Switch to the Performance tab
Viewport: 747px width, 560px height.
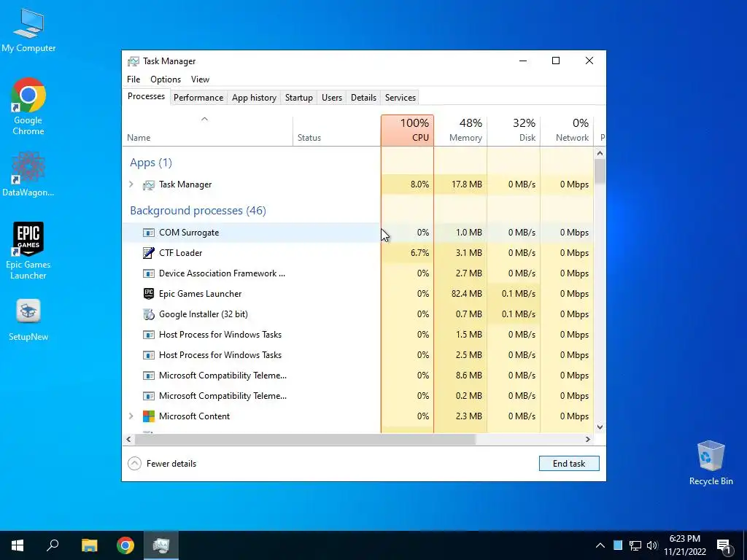point(198,98)
